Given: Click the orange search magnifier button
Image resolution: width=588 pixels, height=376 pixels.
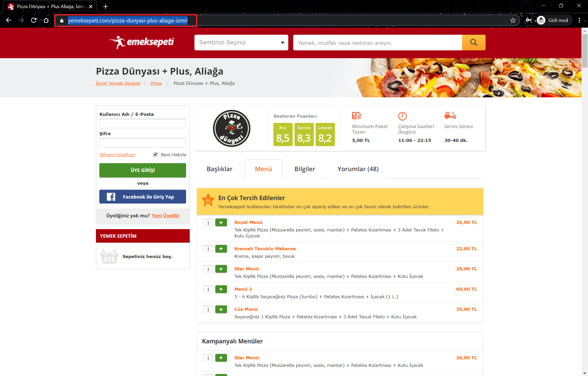Looking at the screenshot, I should pos(473,43).
